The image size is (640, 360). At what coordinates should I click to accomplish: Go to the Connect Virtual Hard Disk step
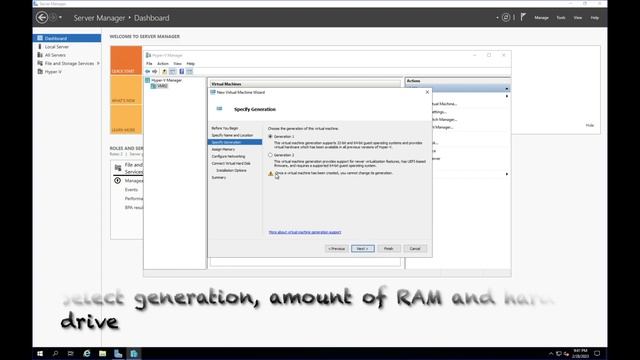[x=231, y=163]
